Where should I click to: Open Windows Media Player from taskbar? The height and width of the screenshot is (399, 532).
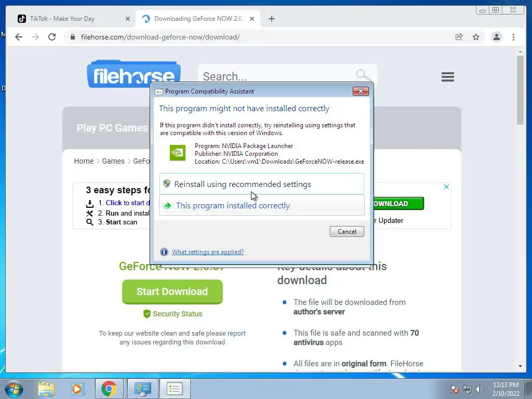click(x=77, y=389)
